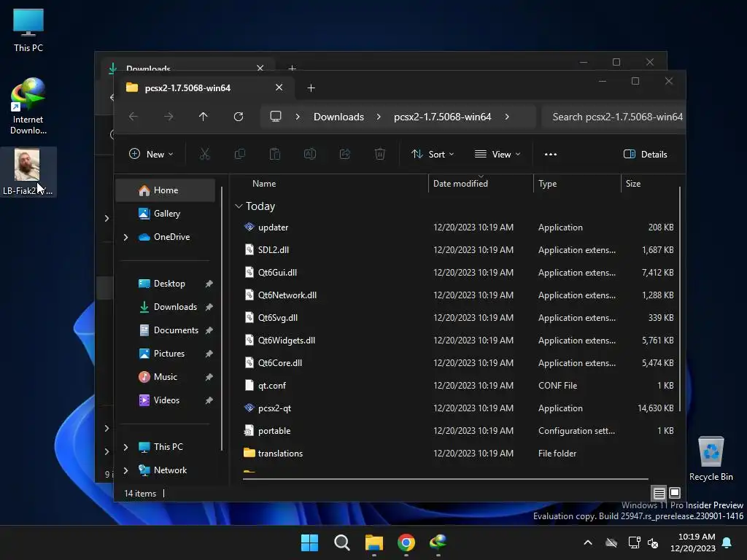Click the Share icon in toolbar
This screenshot has width=747, height=560.
tap(345, 154)
